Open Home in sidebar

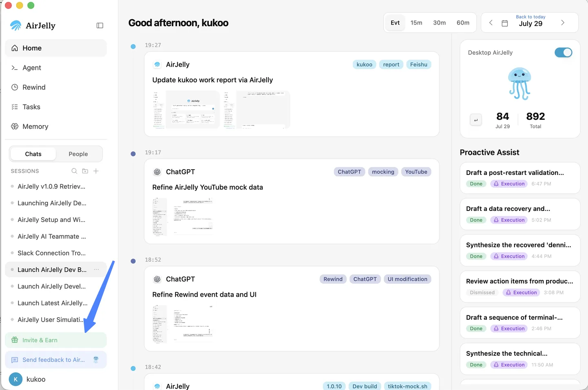pyautogui.click(x=56, y=48)
